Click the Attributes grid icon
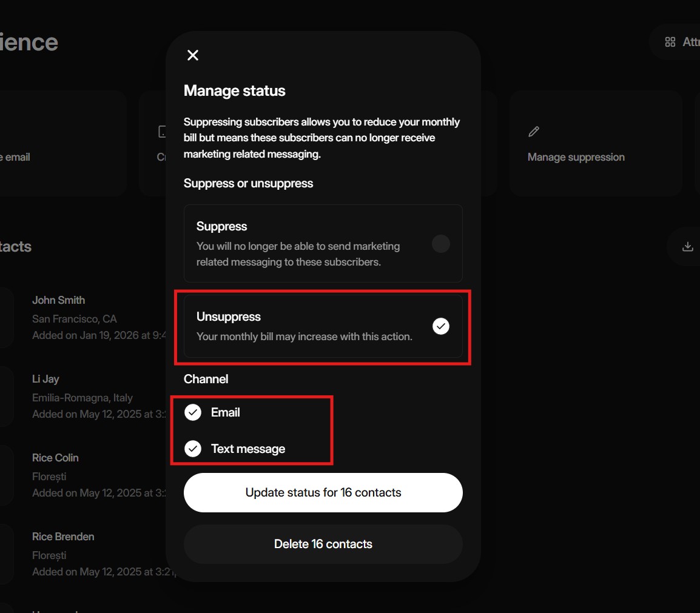Image resolution: width=700 pixels, height=613 pixels. click(x=670, y=42)
